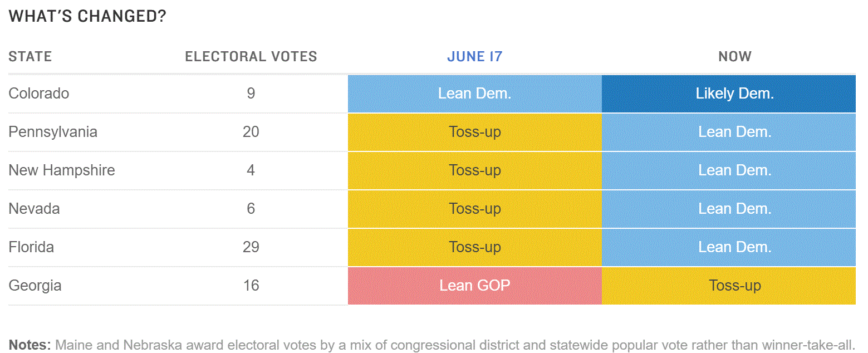Click Pennsylvania's current Lean Dem. cell
This screenshot has width=868, height=353.
pos(729,132)
